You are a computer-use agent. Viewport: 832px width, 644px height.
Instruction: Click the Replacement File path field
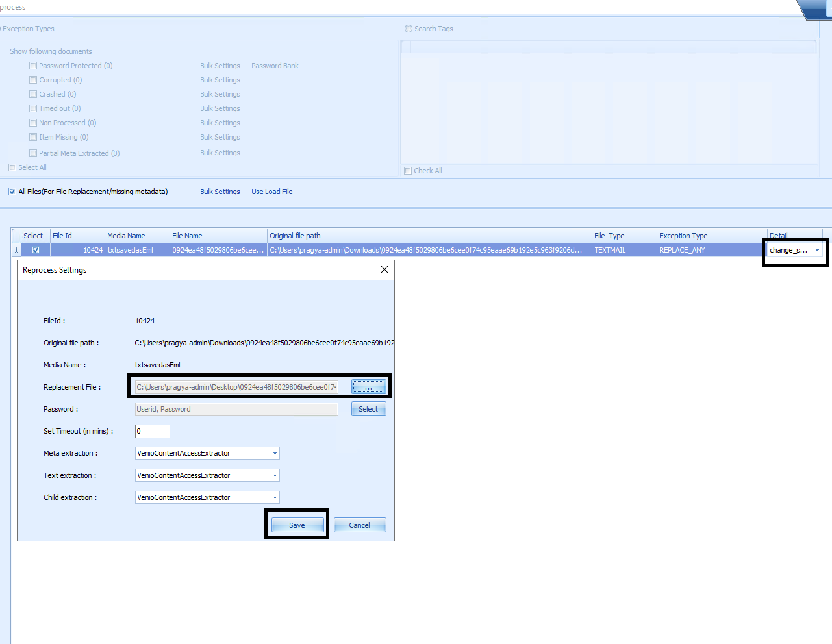pyautogui.click(x=236, y=387)
